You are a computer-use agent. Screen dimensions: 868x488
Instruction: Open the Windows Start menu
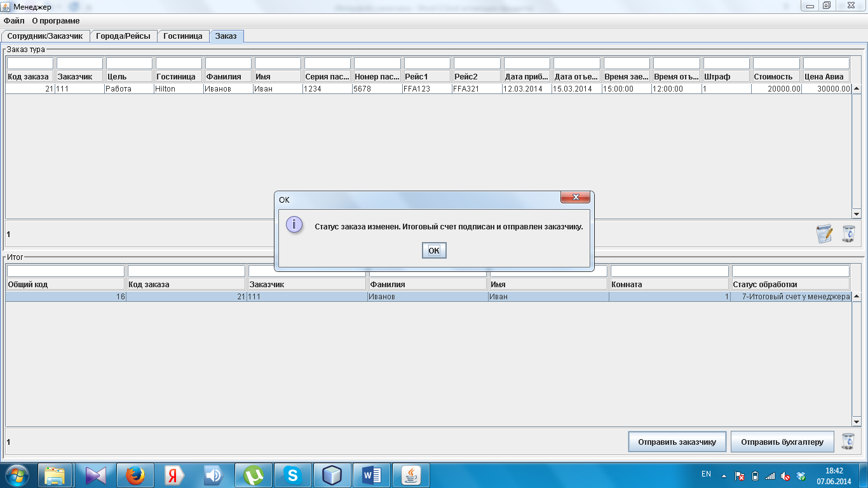click(17, 475)
